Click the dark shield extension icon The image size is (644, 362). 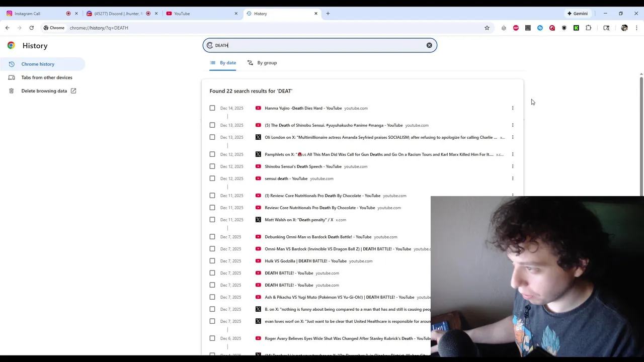[564, 28]
